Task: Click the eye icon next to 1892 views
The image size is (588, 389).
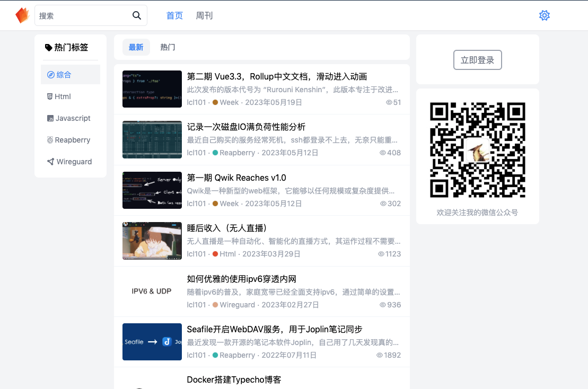Action: 380,355
